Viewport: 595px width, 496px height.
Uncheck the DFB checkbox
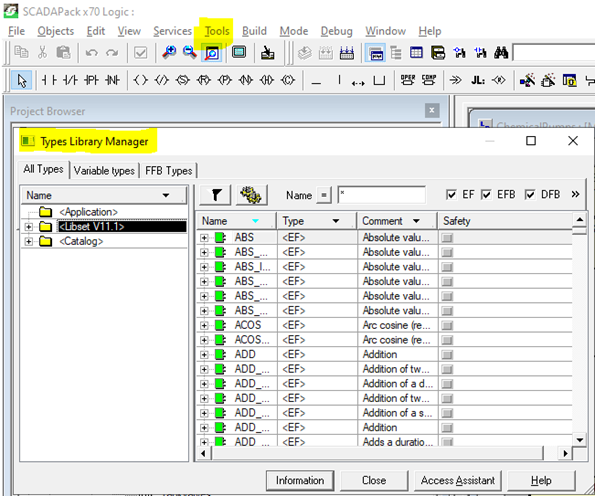click(530, 195)
